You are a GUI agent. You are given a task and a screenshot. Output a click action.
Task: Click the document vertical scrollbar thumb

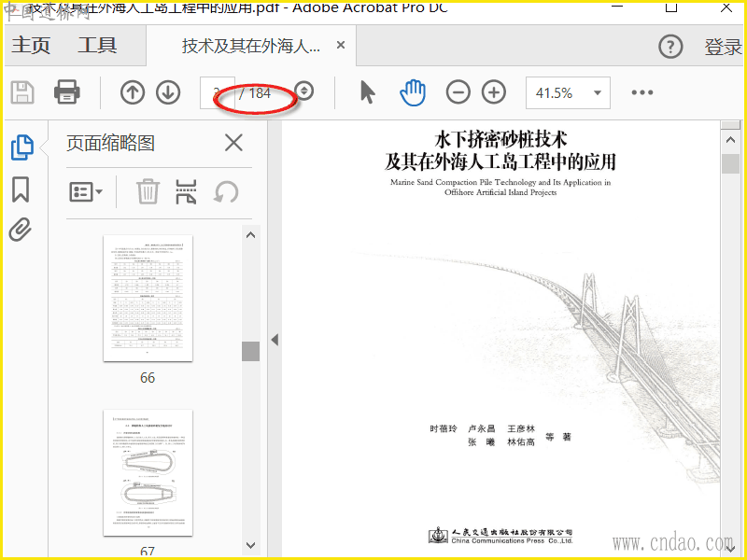pos(730,164)
